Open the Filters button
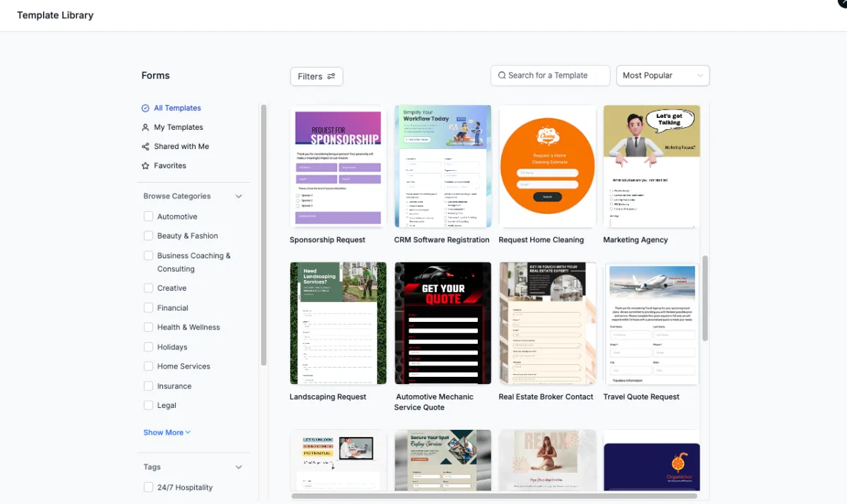The image size is (847, 504). click(316, 76)
